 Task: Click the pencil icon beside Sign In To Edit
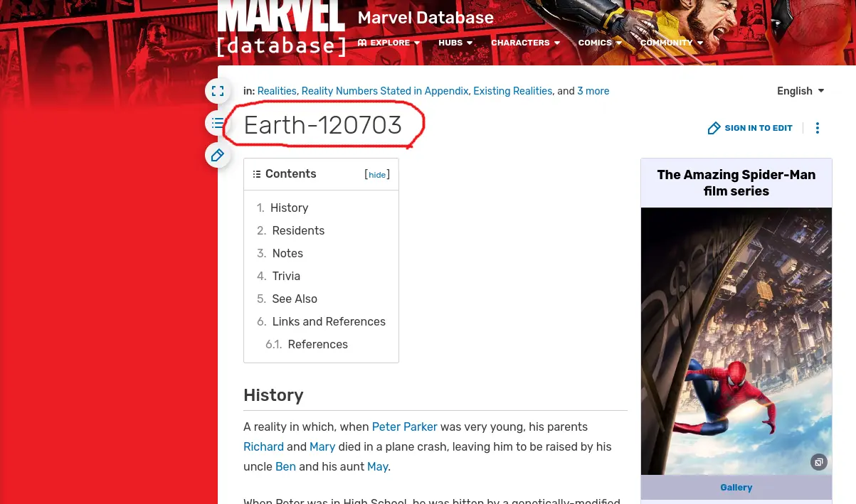[714, 128]
